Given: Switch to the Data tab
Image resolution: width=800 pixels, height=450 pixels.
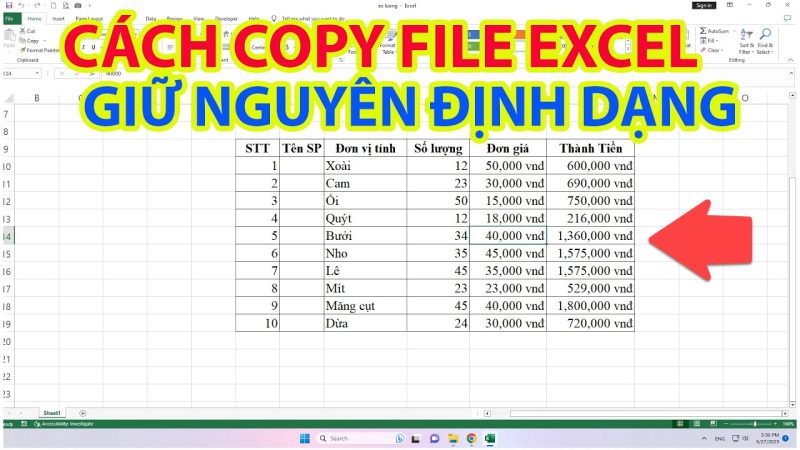Looking at the screenshot, I should (x=151, y=18).
